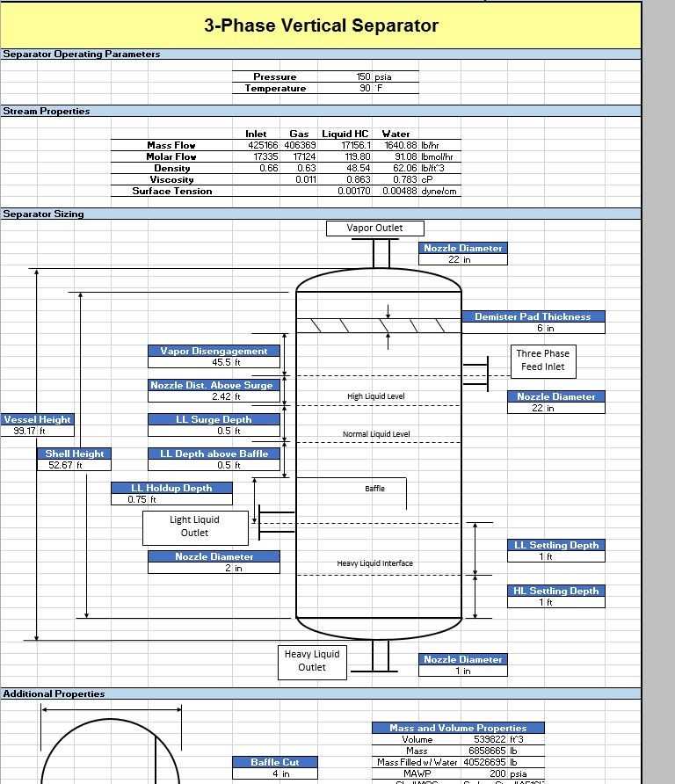Click LL Settling Depth value 1 ft
The height and width of the screenshot is (784, 675).
point(556,556)
